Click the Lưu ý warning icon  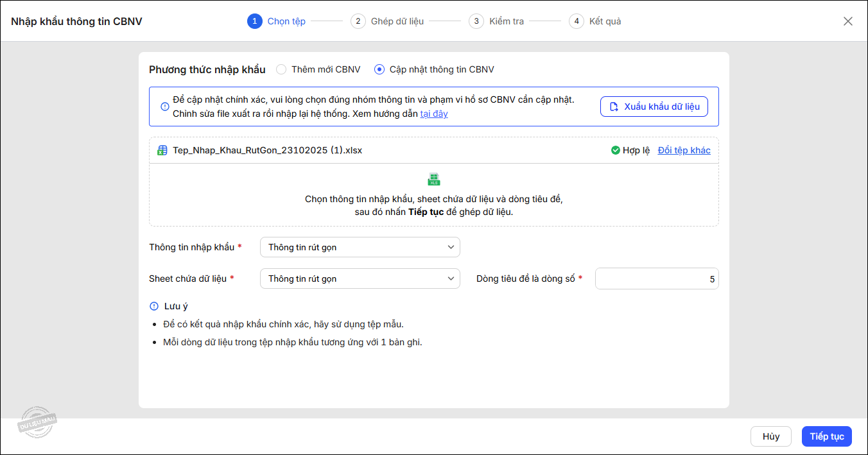pos(154,306)
